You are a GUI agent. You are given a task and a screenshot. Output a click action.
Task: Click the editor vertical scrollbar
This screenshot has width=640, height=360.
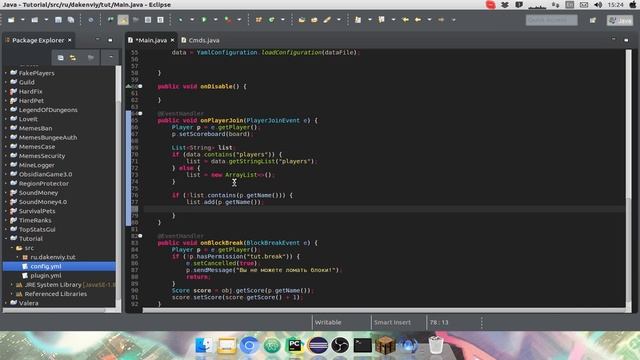[629, 178]
